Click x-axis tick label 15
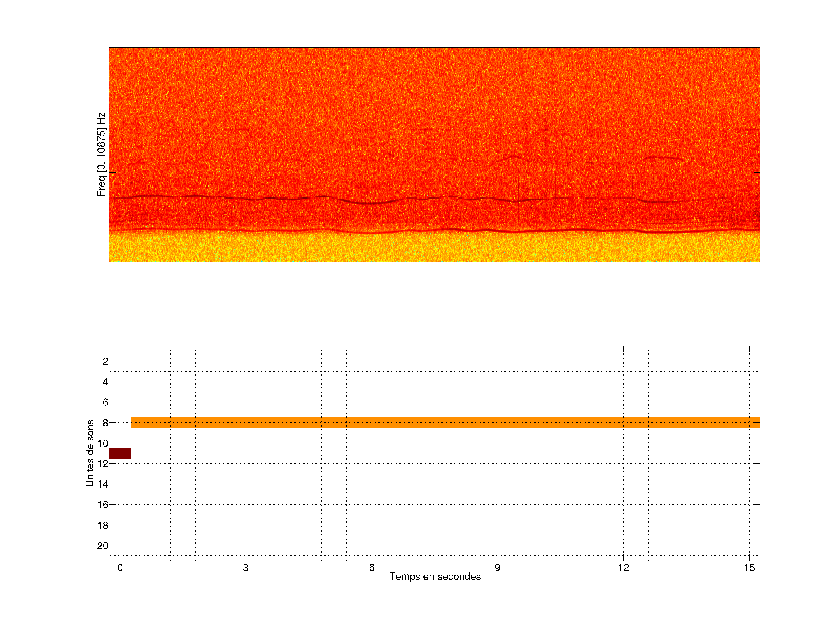 (x=749, y=568)
